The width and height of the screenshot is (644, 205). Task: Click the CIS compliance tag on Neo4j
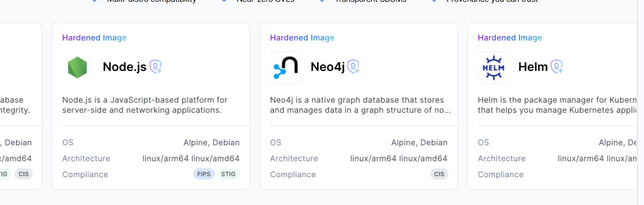pyautogui.click(x=439, y=174)
